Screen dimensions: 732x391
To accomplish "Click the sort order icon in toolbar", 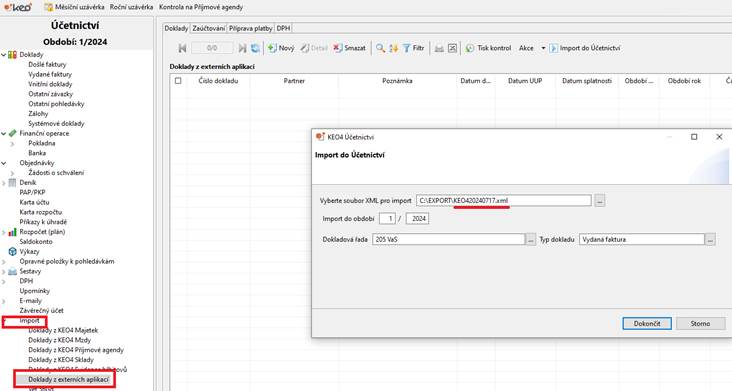I will tap(394, 48).
